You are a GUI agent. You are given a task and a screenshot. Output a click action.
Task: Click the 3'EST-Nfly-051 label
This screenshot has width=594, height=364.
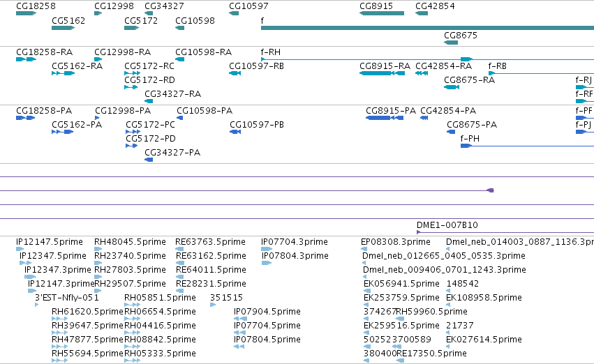pos(67,297)
